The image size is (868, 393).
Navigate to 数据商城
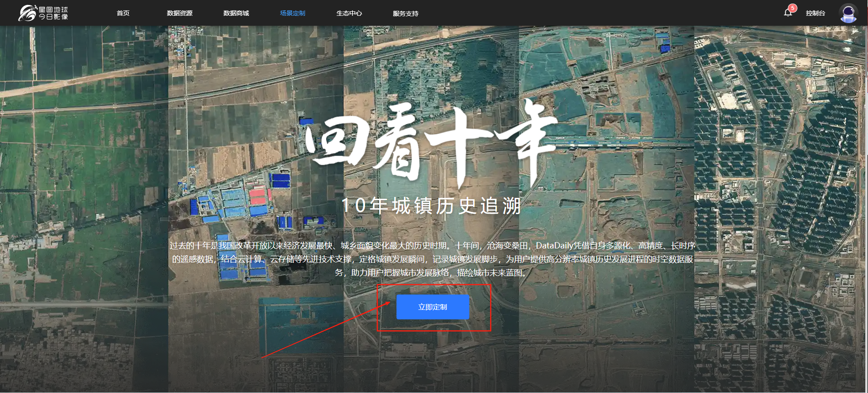(x=236, y=13)
